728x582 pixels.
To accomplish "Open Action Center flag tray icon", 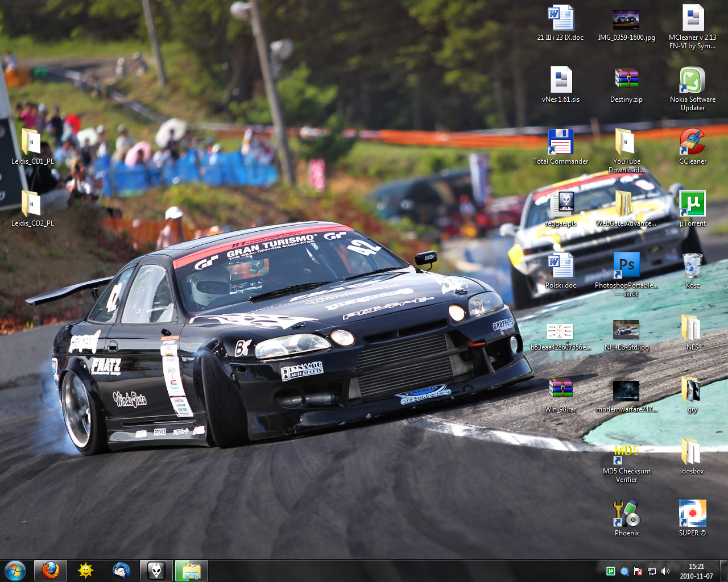I will coord(638,571).
